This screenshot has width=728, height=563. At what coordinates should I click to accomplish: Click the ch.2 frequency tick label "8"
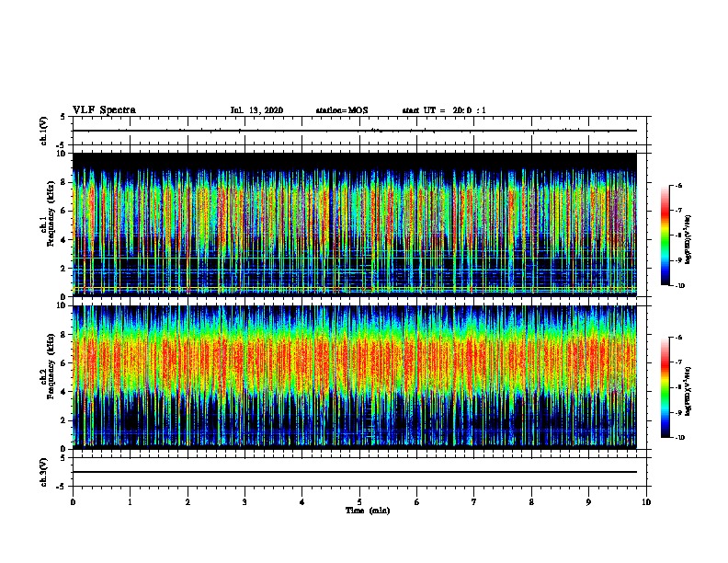[63, 335]
